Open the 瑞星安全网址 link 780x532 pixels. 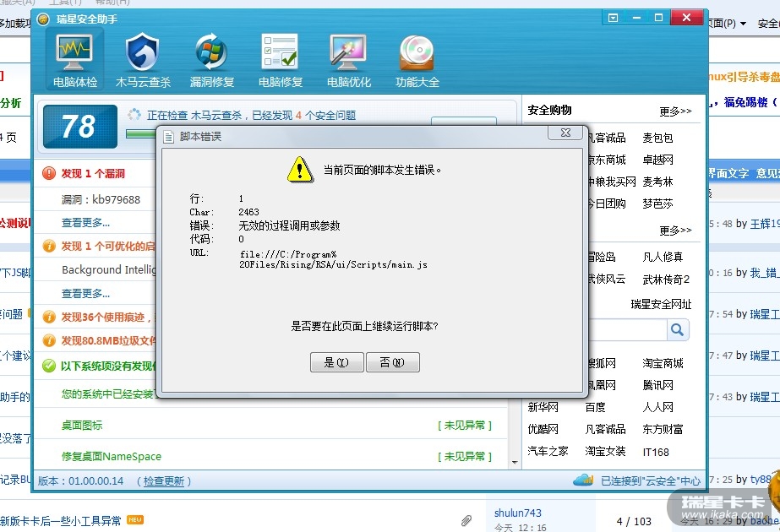click(661, 304)
